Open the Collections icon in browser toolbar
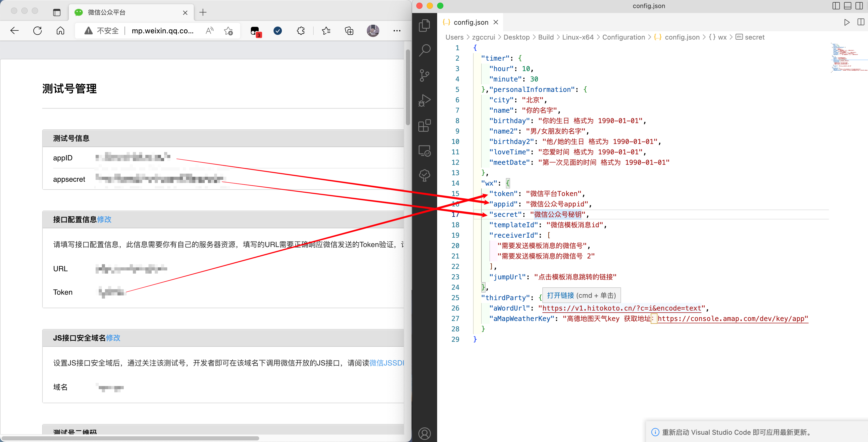 349,31
